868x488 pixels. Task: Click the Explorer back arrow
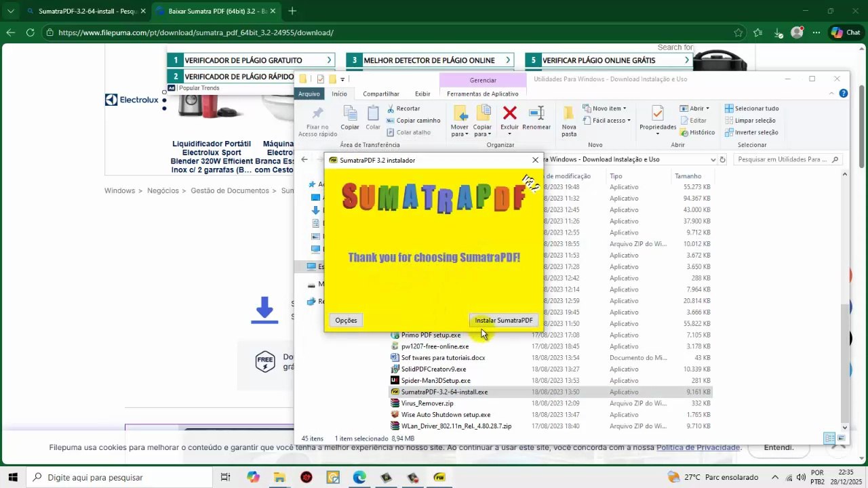click(x=304, y=159)
